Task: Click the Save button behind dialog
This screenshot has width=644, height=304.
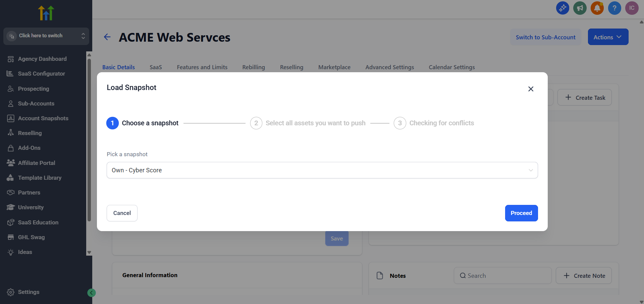Action: click(337, 238)
